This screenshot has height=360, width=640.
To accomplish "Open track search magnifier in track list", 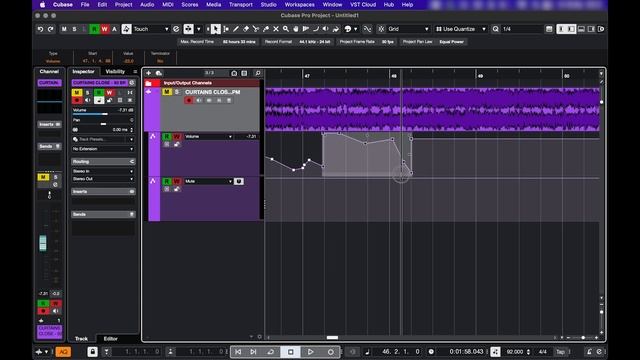I will point(258,73).
